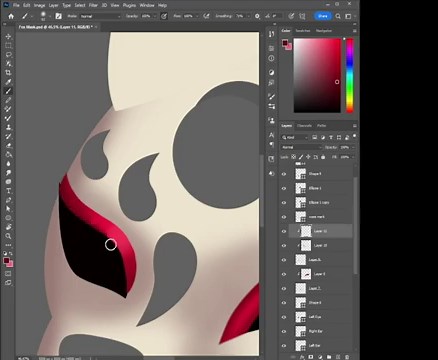This screenshot has height=360, width=438.
Task: Click the Add layer style fx icon
Action: point(302,357)
